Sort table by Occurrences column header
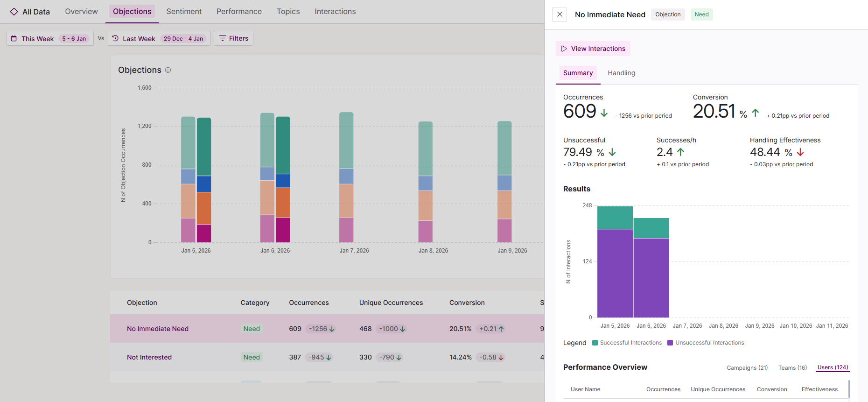Viewport: 868px width, 402px height. [x=308, y=303]
